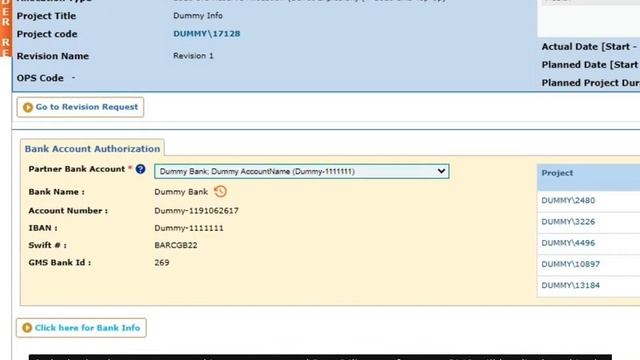This screenshot has height=360, width=640.
Task: Select project row DUMMY\4496
Action: coord(589,243)
